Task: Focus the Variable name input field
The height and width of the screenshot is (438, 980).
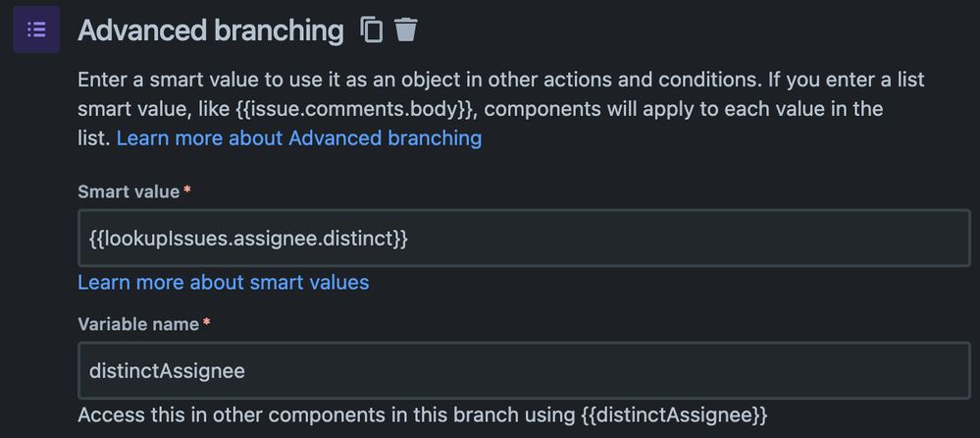Action: point(524,370)
